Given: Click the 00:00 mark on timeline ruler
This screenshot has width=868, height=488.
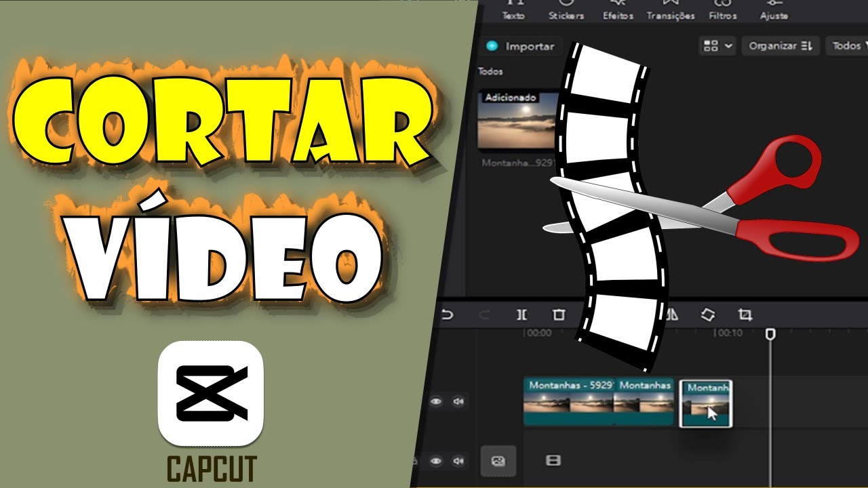Looking at the screenshot, I should (x=538, y=333).
